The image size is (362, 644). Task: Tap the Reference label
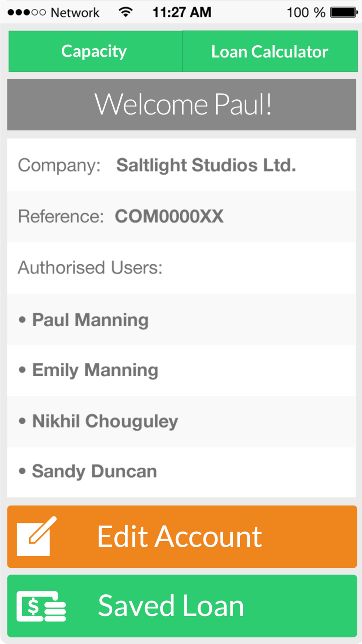coord(61,216)
